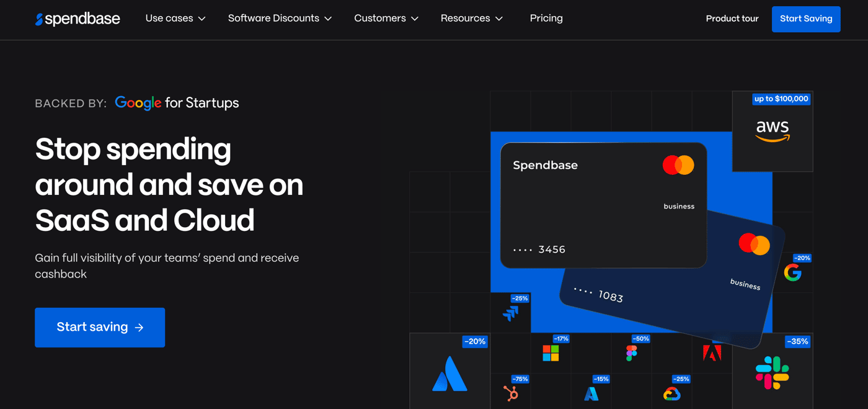Click the Adobe logo icon

point(712,353)
